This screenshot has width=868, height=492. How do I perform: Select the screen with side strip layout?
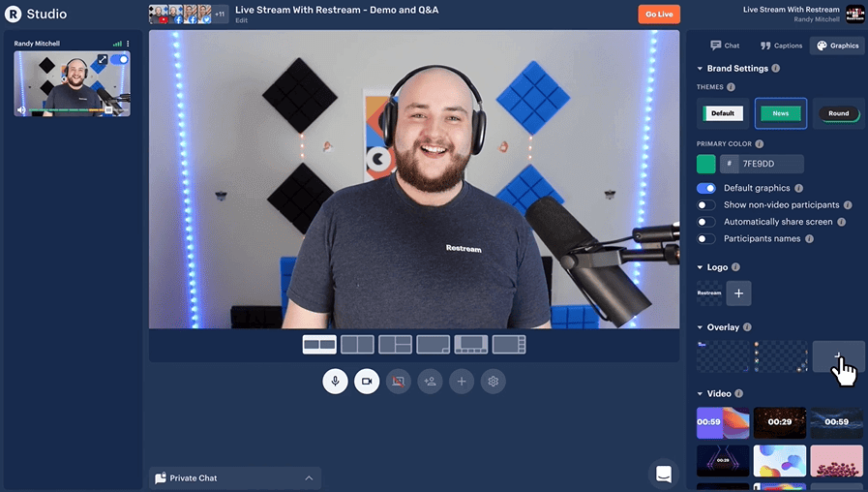(509, 345)
